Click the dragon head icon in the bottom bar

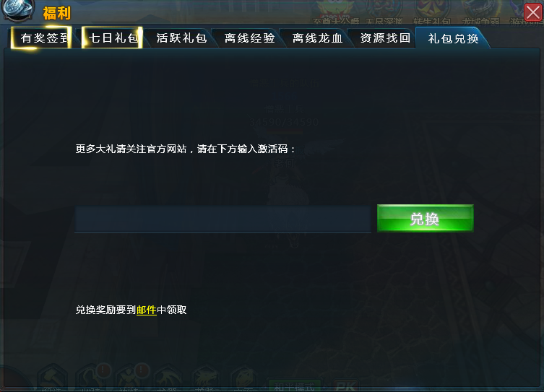[205, 378]
